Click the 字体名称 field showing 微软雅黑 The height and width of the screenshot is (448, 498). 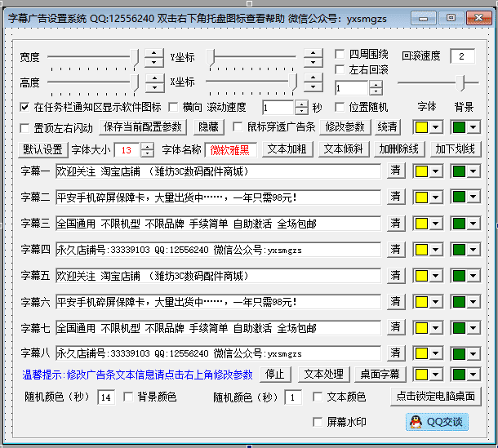(231, 150)
